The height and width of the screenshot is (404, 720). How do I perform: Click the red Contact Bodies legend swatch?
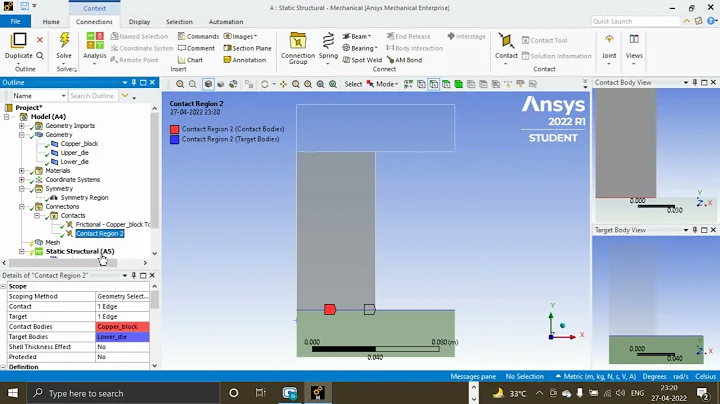[x=174, y=129]
